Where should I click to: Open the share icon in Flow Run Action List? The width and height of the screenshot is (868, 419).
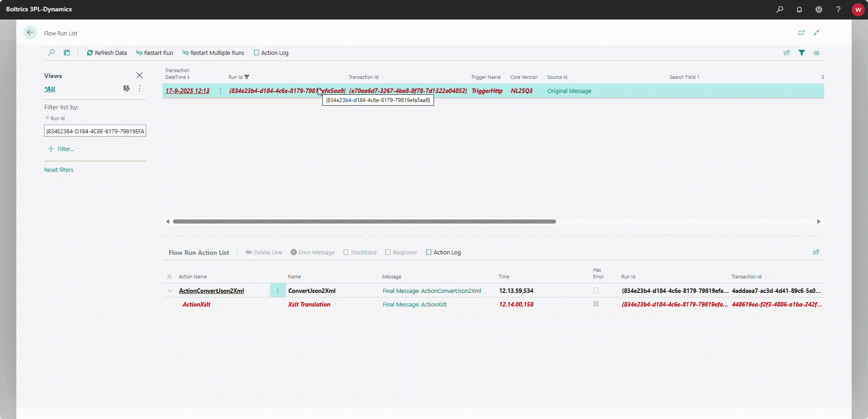816,252
